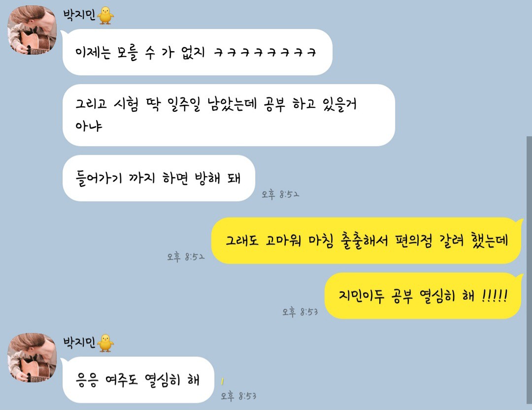Click the word 편의점 in the yellow bubble

pos(414,241)
